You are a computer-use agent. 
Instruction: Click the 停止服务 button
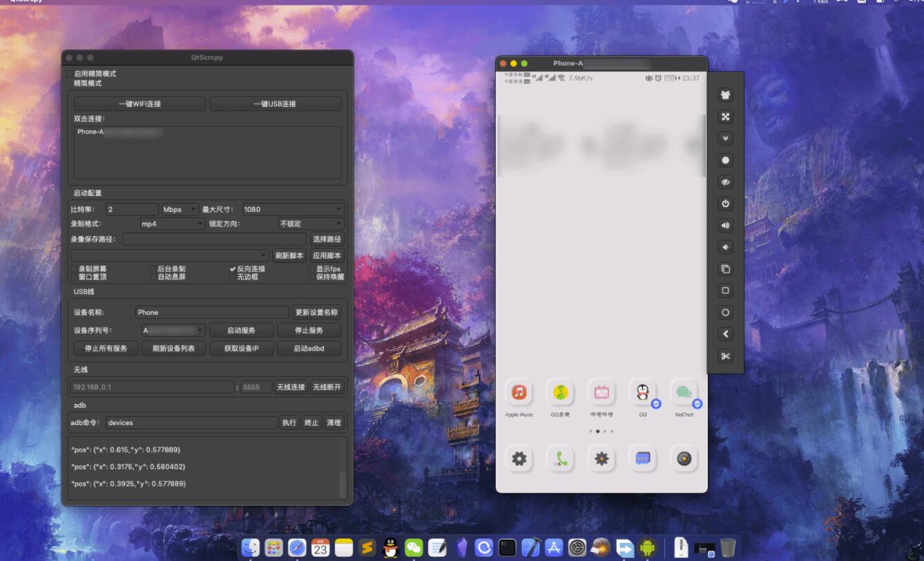coord(309,331)
